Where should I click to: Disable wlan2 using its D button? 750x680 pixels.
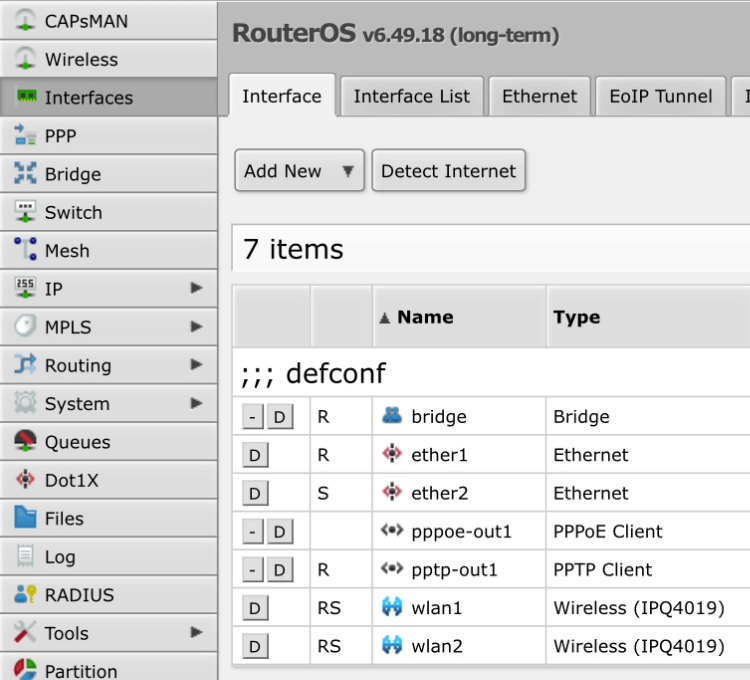tap(254, 646)
